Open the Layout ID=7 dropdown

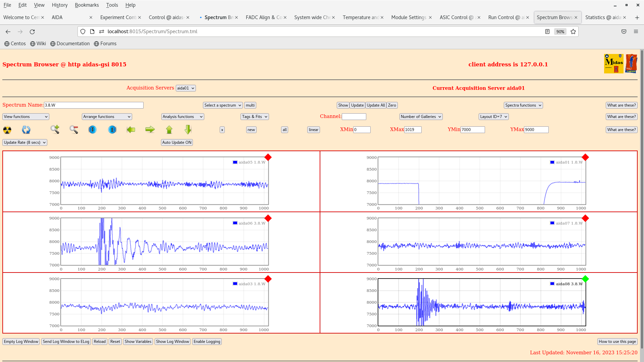493,117
